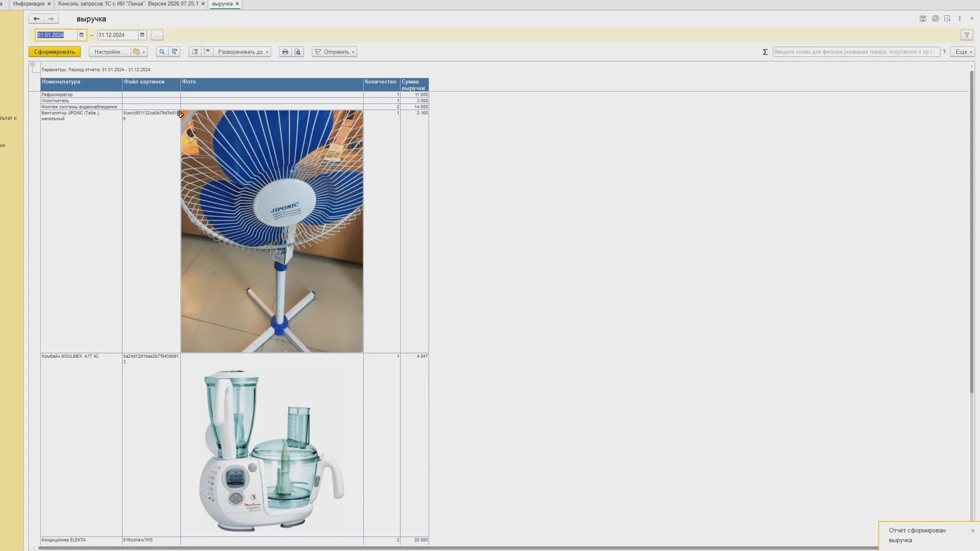Open calendar for end date 31.12.2024
980x551 pixels.
point(142,35)
